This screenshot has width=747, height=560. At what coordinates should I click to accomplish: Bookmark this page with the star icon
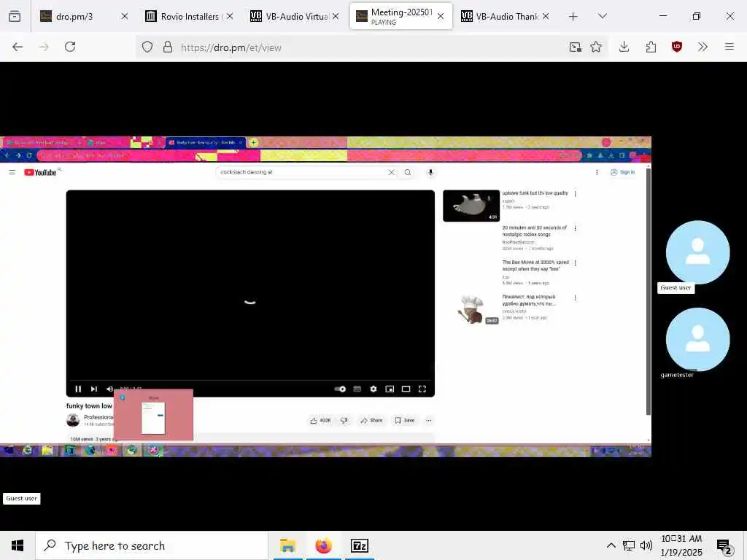pos(595,47)
